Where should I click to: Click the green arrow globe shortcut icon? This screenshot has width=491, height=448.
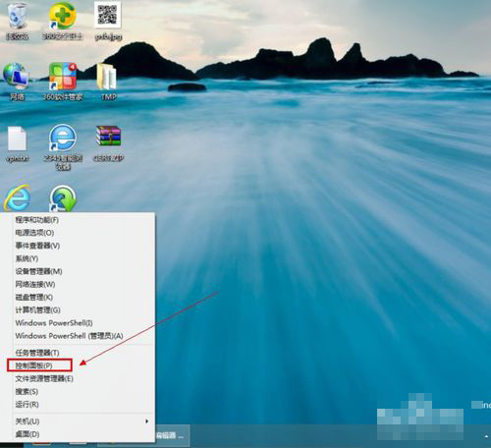pos(63,199)
